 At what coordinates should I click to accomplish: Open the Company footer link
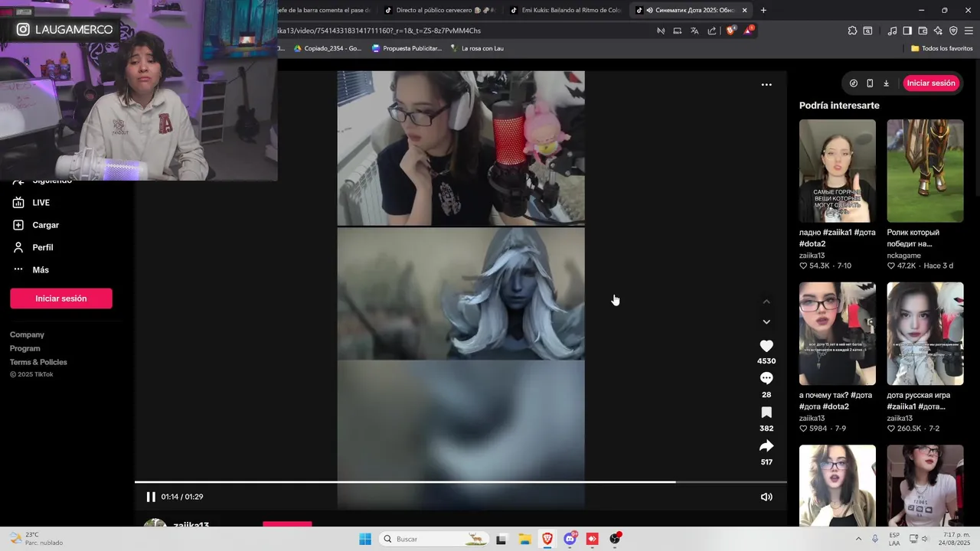pos(27,334)
